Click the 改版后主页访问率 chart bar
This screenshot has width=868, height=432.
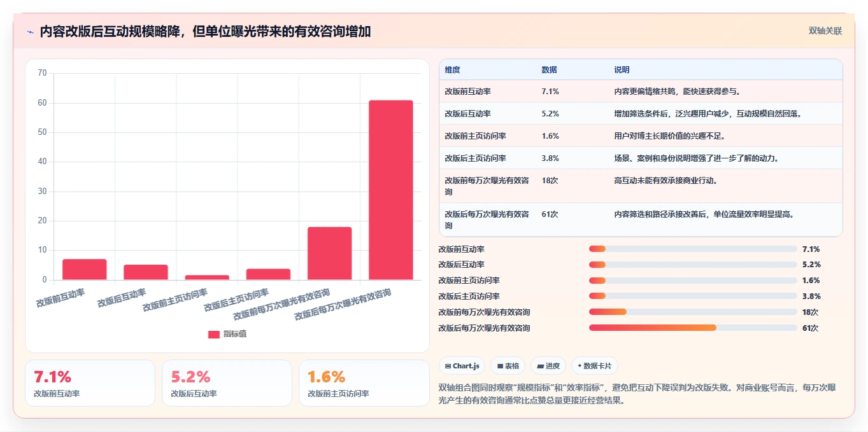point(268,274)
